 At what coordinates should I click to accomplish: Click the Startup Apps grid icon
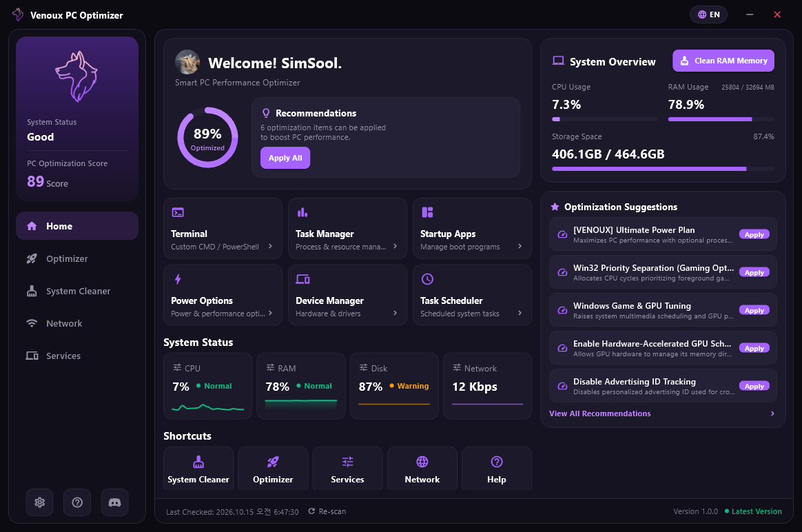tap(427, 212)
